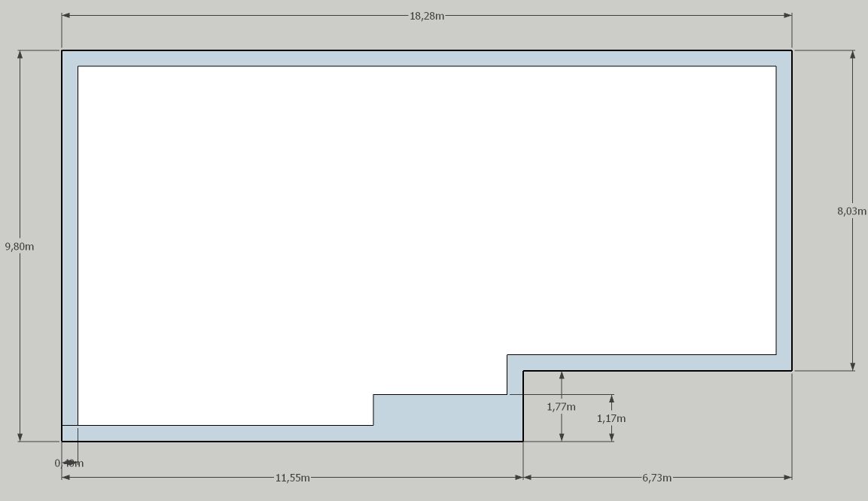Click the top arrowhead of the 9,80m dimension
This screenshot has height=501, width=868.
(20, 54)
